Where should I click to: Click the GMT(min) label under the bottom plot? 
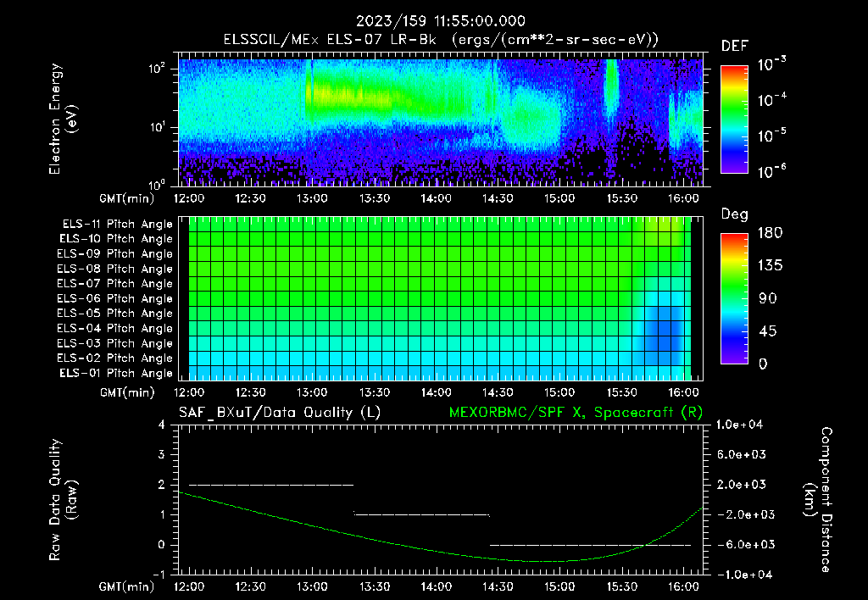[x=127, y=586]
